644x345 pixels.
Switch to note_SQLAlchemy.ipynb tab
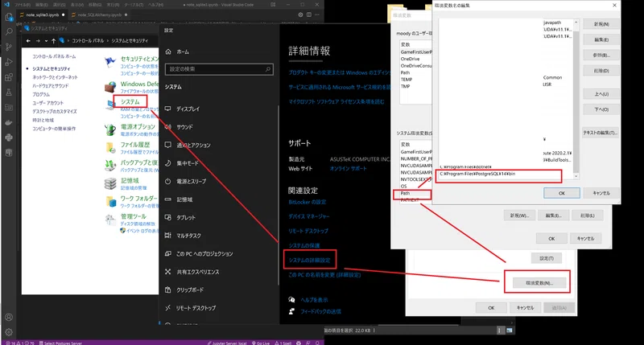99,14
